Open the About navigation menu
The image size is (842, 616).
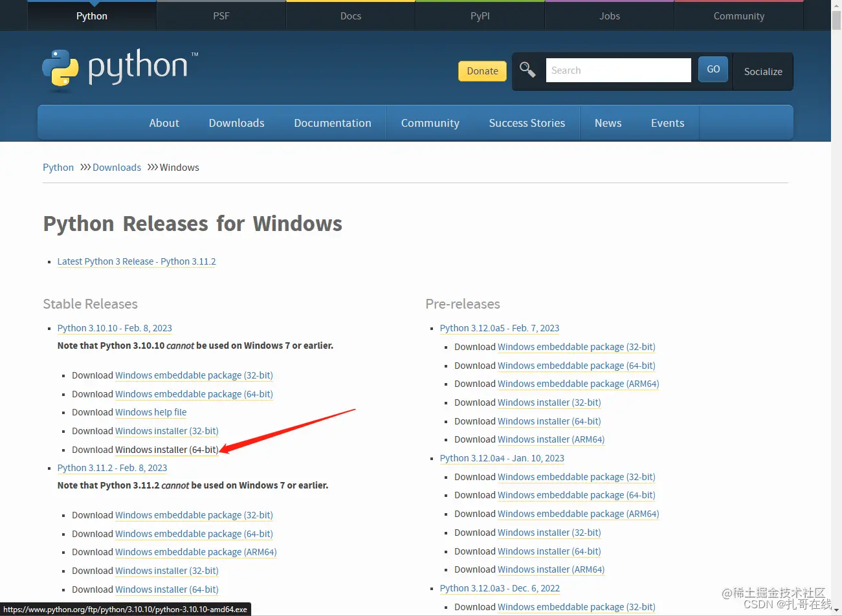point(164,123)
